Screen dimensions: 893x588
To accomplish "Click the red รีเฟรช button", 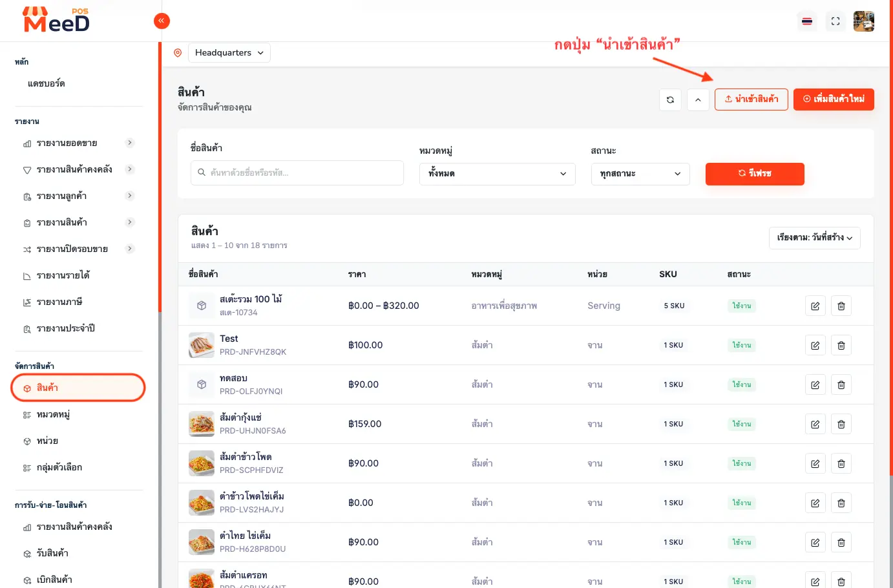I will click(x=755, y=174).
